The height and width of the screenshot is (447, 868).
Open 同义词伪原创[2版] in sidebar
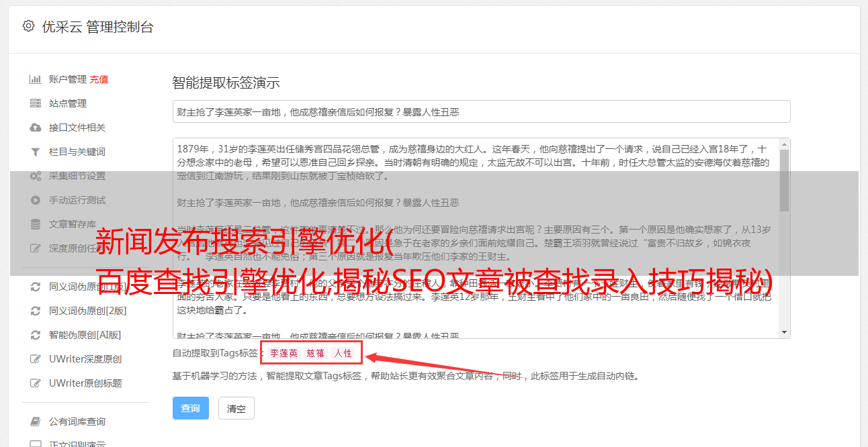coord(88,311)
